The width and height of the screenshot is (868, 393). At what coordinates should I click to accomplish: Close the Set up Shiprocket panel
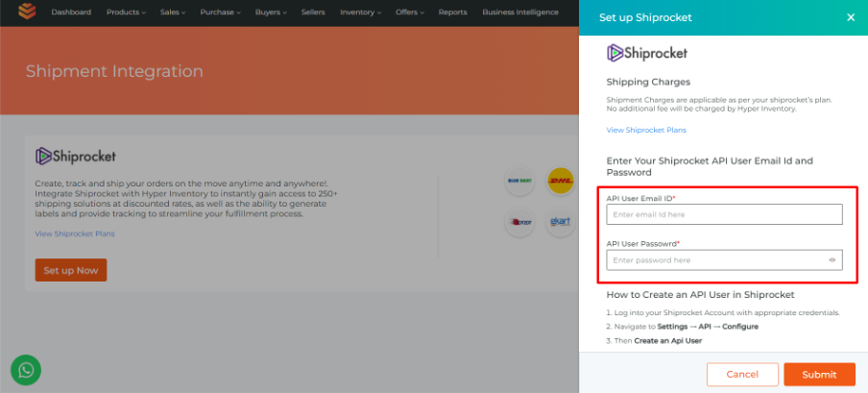pyautogui.click(x=851, y=17)
